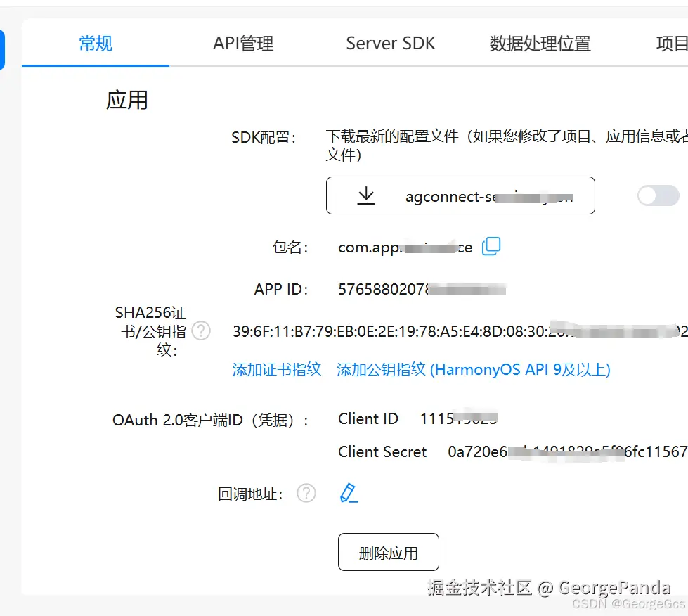Open the API管理 tab
This screenshot has height=616, width=688.
[243, 44]
